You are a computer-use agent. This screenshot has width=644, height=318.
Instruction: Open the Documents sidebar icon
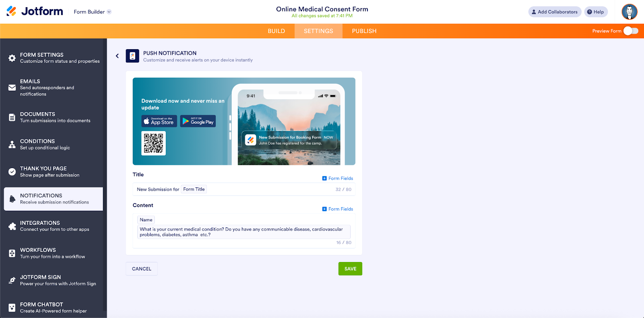coord(12,117)
